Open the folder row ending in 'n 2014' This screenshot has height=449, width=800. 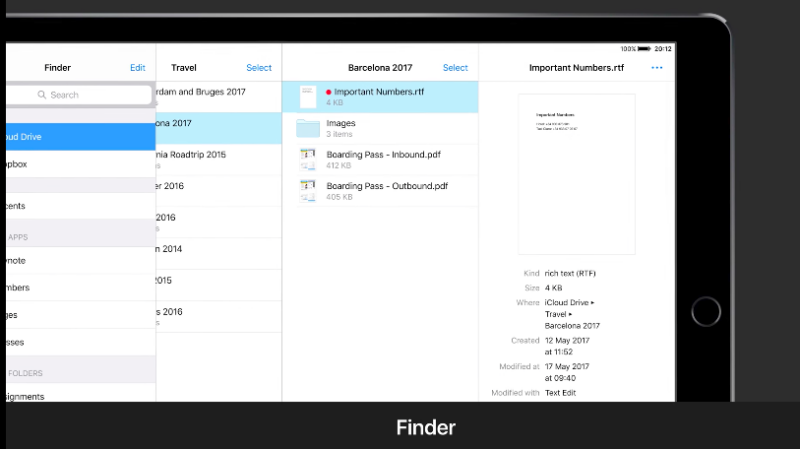click(x=218, y=254)
